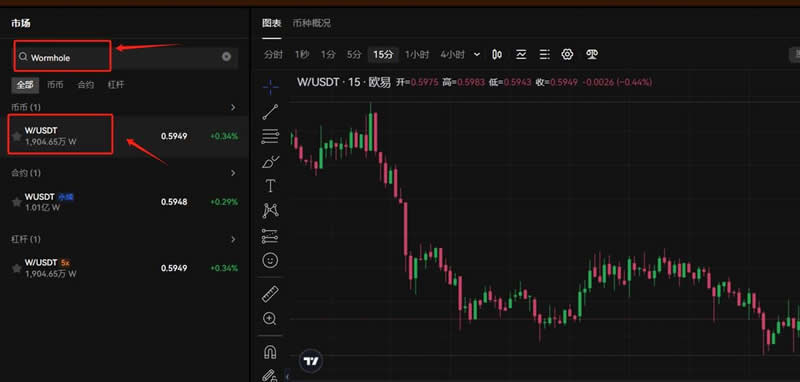Activate the zoom in tool
This screenshot has width=800, height=382.
(x=269, y=319)
